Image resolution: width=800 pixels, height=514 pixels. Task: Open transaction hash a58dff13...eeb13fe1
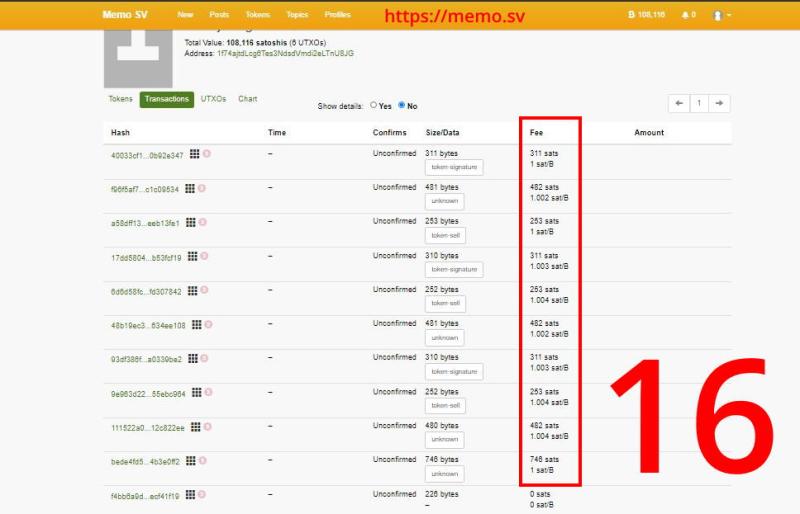pyautogui.click(x=145, y=223)
